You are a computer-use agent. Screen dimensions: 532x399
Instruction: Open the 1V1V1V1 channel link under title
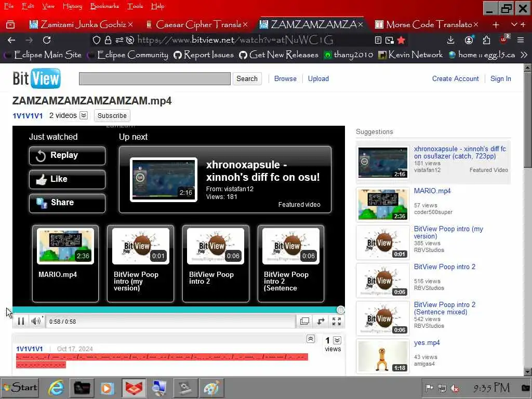tap(28, 116)
